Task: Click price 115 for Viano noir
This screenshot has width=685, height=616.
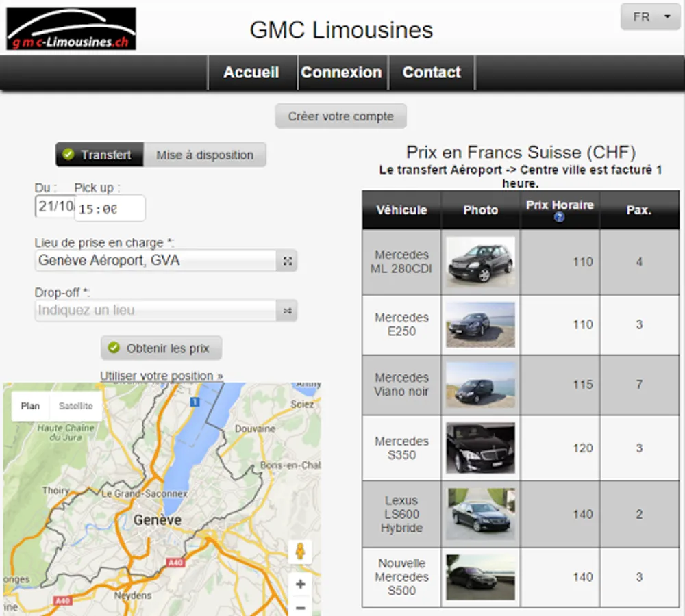Action: pyautogui.click(x=583, y=385)
